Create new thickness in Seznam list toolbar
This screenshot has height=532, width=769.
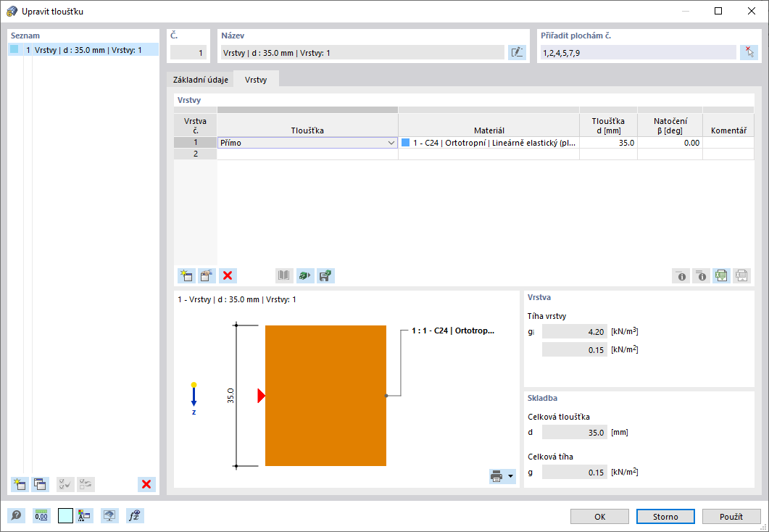(x=20, y=484)
